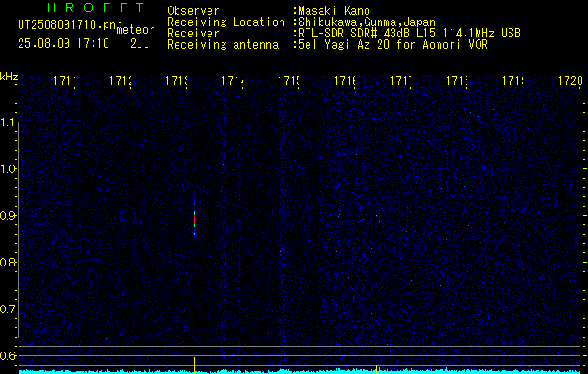Click the 'Receiving antenna' label
Viewport: 588px width, 374px height.
point(222,45)
